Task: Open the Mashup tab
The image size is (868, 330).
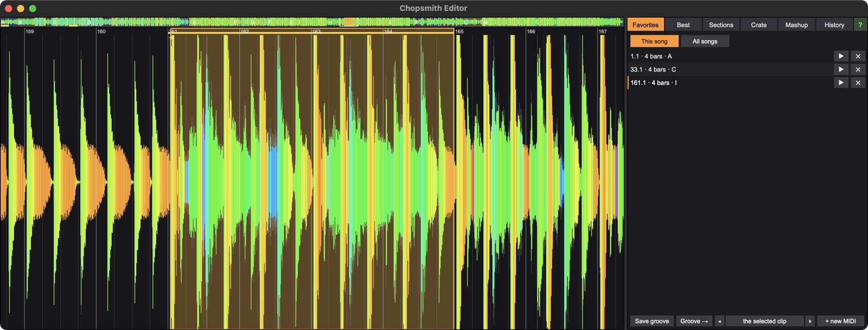Action: pyautogui.click(x=796, y=25)
